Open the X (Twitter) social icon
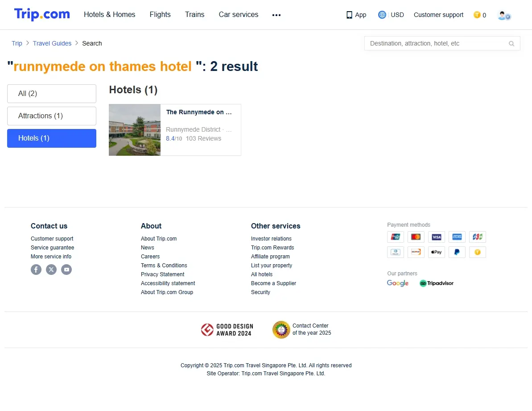532x411 pixels. point(51,270)
